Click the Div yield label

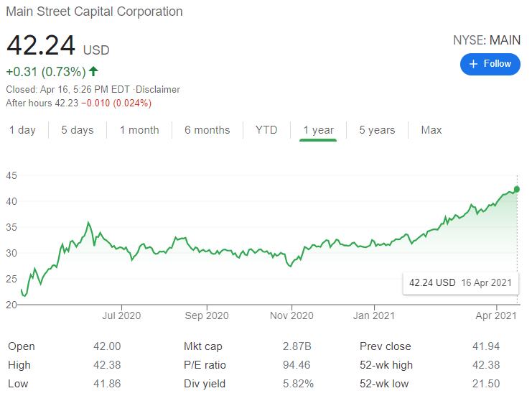pyautogui.click(x=204, y=384)
